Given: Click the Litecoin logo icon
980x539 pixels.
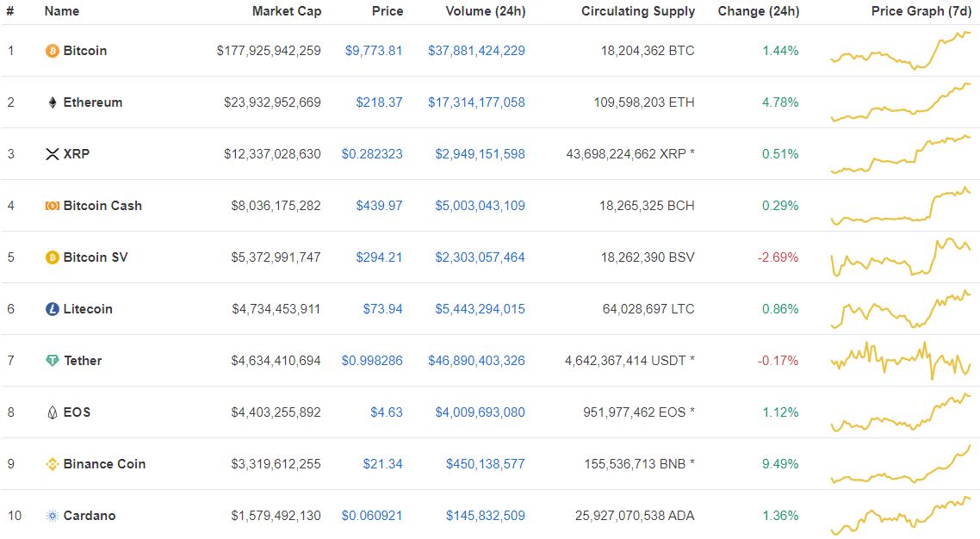Looking at the screenshot, I should [x=53, y=309].
